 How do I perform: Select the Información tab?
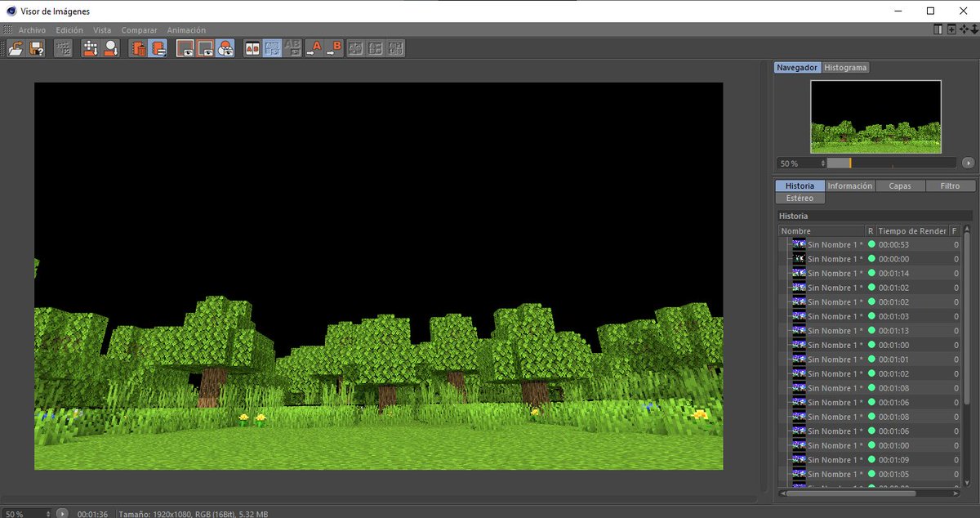pyautogui.click(x=850, y=186)
